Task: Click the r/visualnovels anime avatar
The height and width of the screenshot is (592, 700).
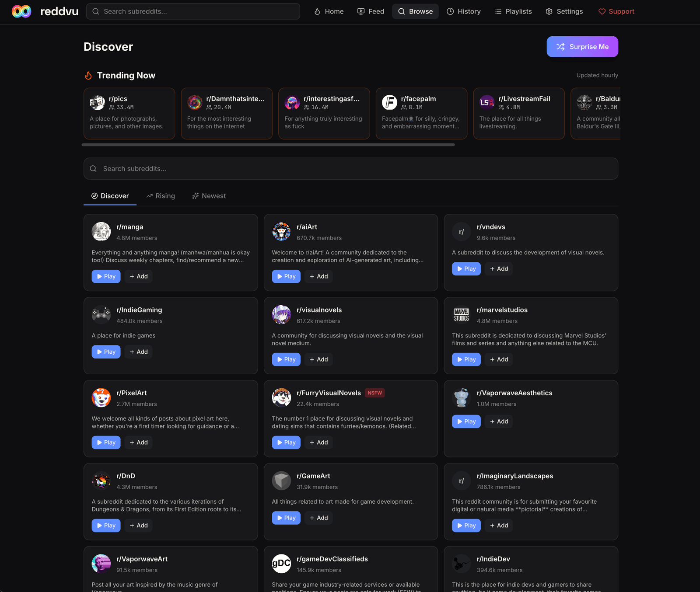Action: (281, 315)
